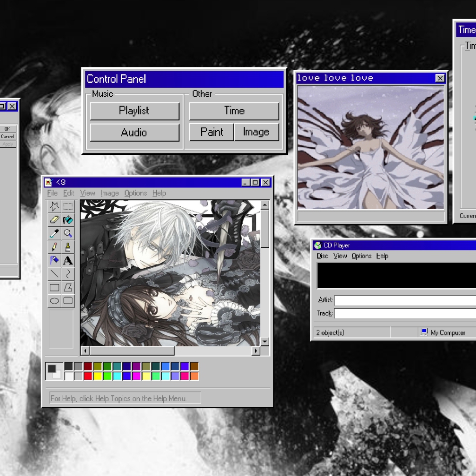Viewport: 476px width, 476px height.
Task: Click the OK button in left window
Action: 7,129
